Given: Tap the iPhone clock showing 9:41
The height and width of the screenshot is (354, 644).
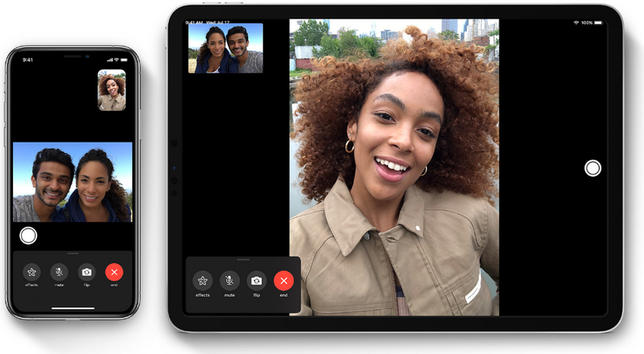Looking at the screenshot, I should click(x=27, y=60).
